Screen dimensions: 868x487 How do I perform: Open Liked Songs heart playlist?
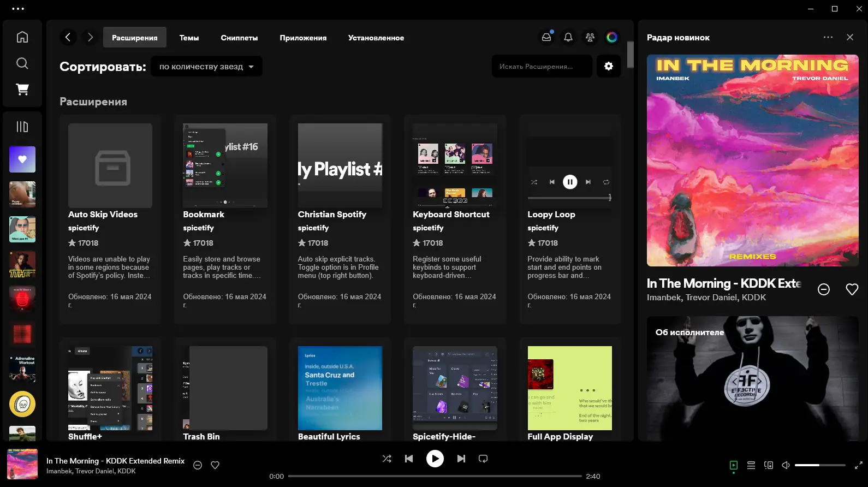tap(22, 159)
